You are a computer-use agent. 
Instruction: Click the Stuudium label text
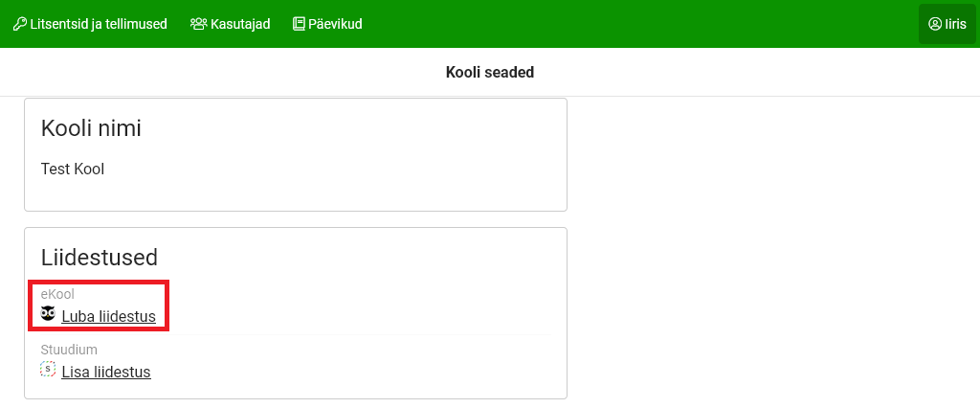click(69, 350)
